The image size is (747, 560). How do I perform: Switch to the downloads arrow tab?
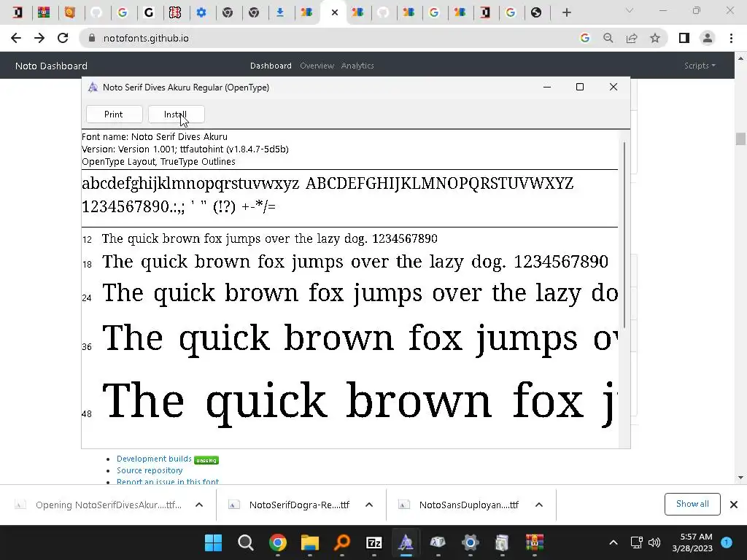(280, 12)
